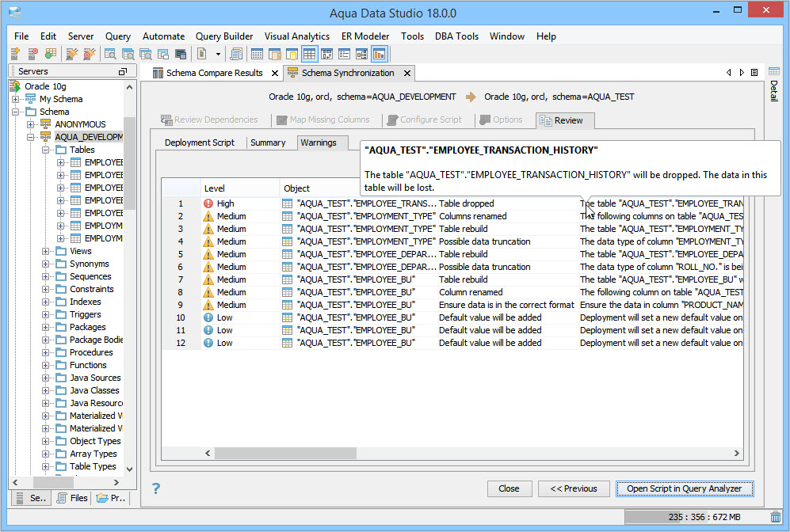
Task: Open the ER Modeler menu
Action: 365,36
